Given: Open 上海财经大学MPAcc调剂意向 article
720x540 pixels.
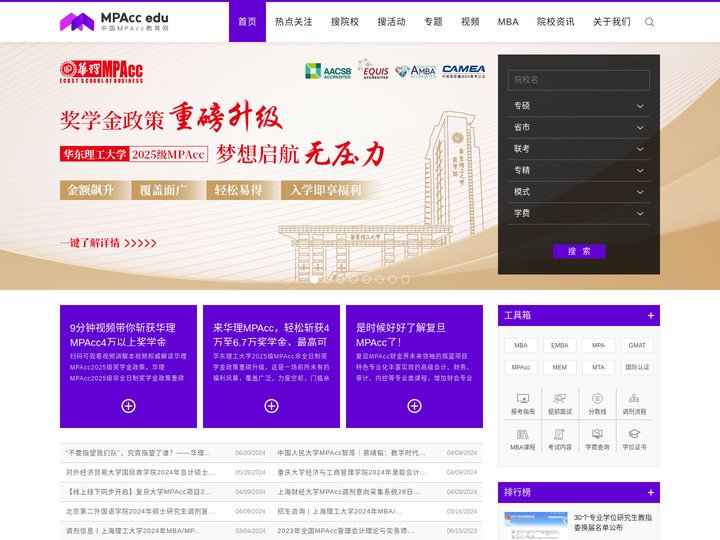Looking at the screenshot, I should pyautogui.click(x=349, y=492).
